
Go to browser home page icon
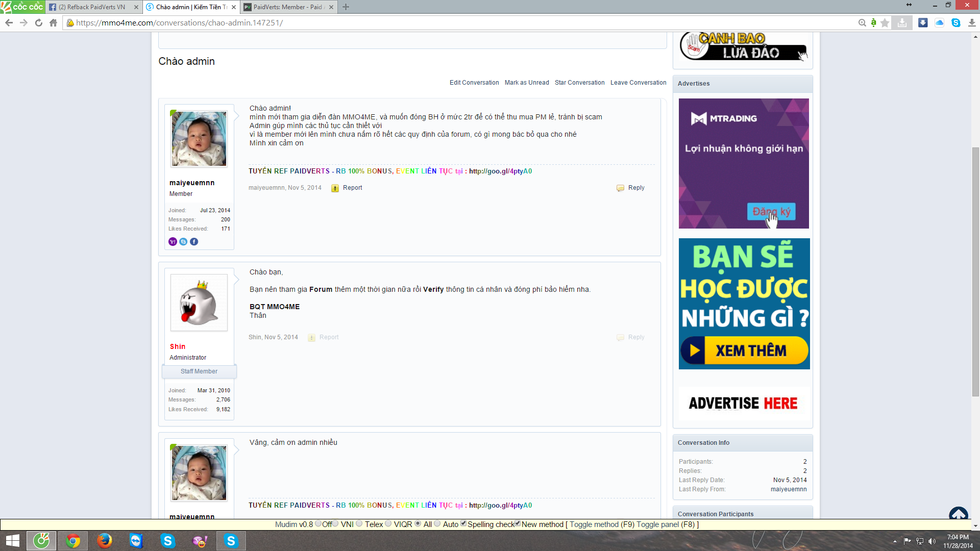[x=53, y=22]
